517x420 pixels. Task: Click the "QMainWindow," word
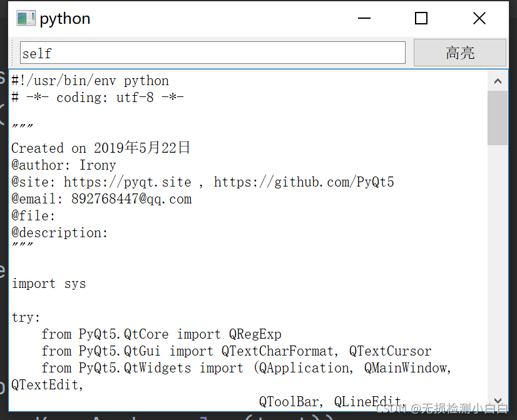[x=408, y=368]
